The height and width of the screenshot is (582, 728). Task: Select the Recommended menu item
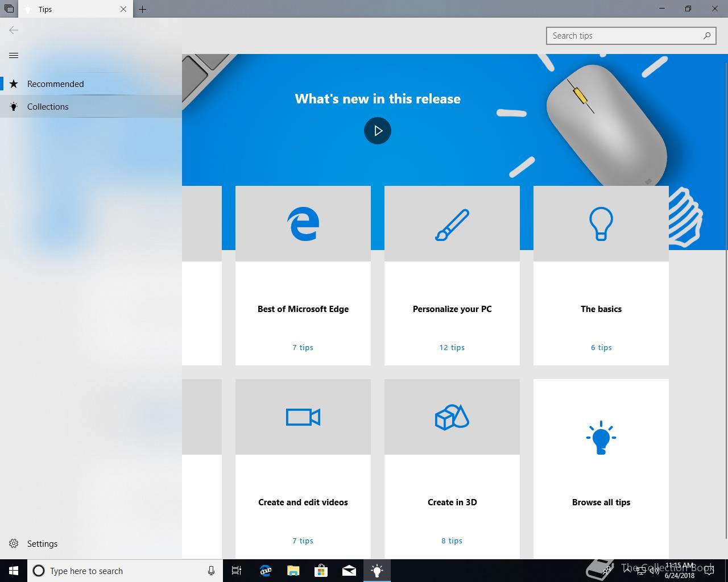pyautogui.click(x=91, y=84)
